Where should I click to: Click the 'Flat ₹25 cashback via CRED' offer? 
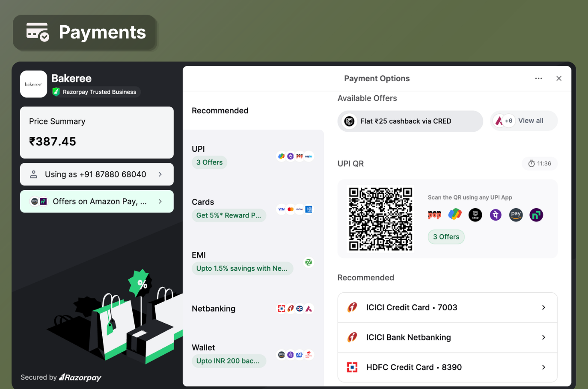(410, 121)
